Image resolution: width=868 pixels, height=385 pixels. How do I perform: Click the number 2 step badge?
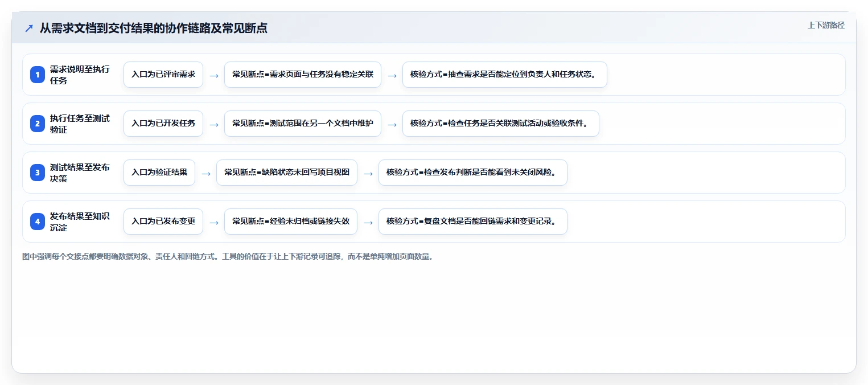pos(38,124)
